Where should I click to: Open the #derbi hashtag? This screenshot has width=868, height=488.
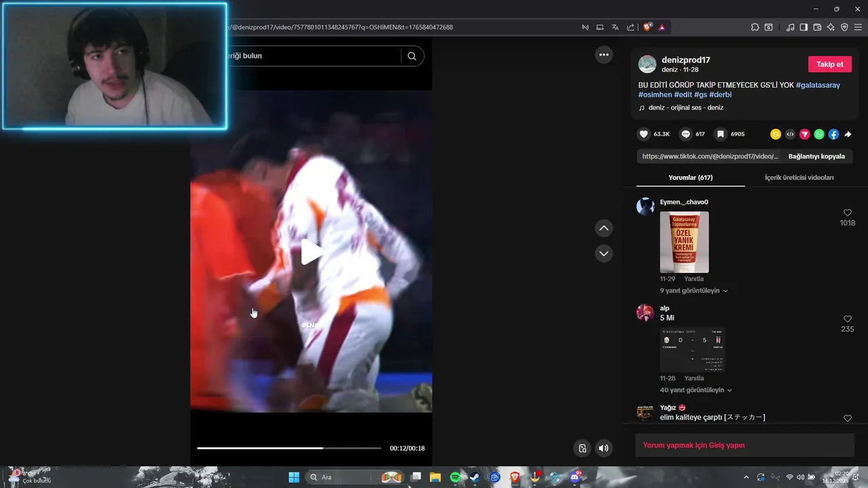click(x=720, y=95)
